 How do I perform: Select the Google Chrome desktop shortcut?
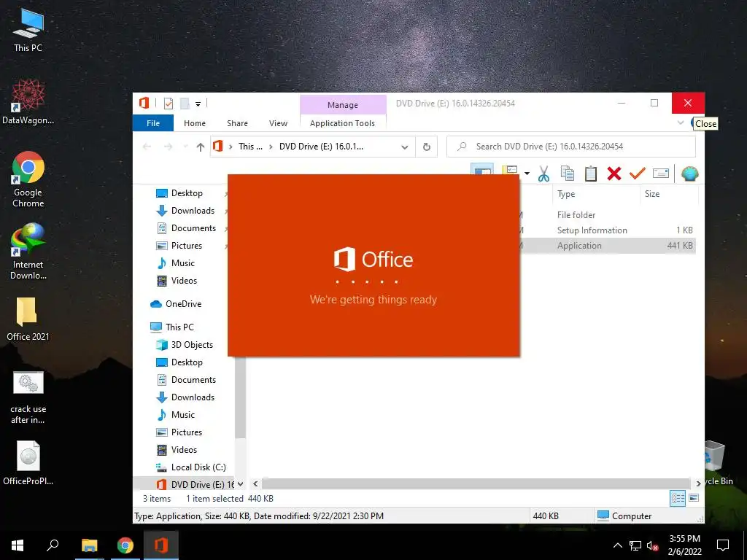pyautogui.click(x=28, y=179)
